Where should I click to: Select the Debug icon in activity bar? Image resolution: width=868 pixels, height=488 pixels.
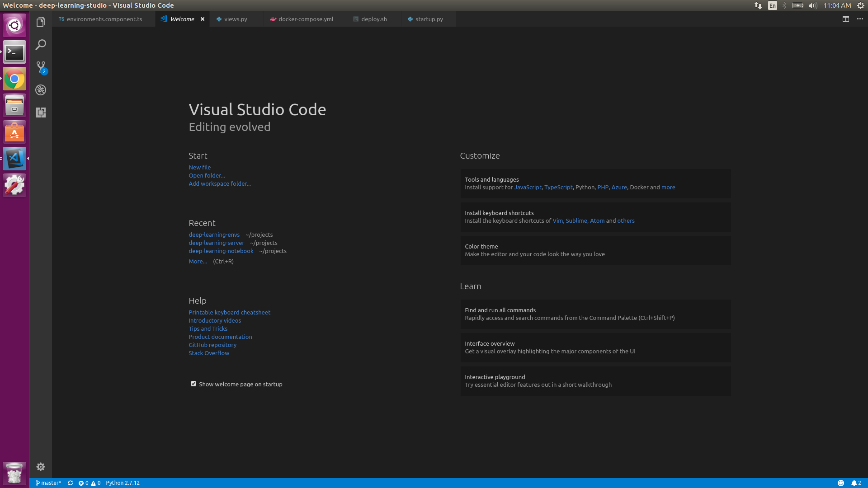pyautogui.click(x=41, y=90)
